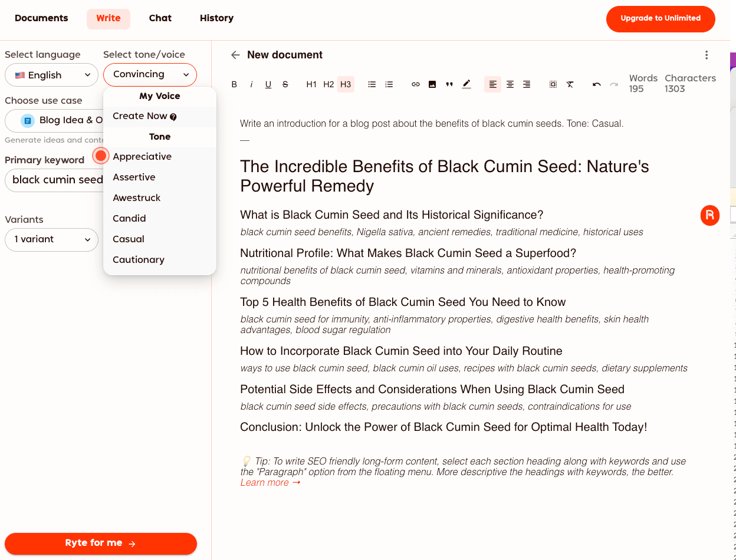Viewport: 736px width, 560px height.
Task: Align text center
Action: pos(510,84)
